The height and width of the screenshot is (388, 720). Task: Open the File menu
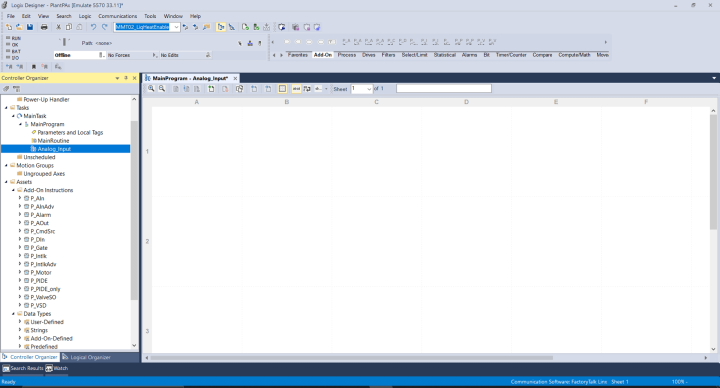click(x=11, y=16)
